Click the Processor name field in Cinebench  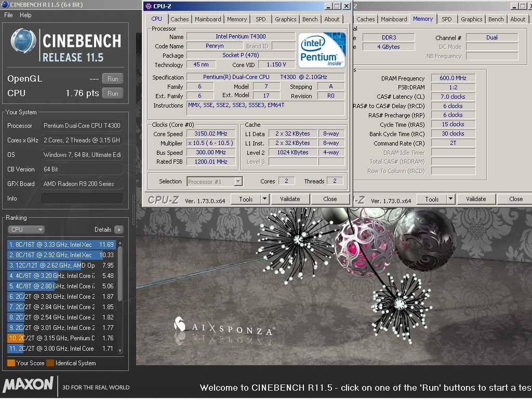click(x=82, y=126)
